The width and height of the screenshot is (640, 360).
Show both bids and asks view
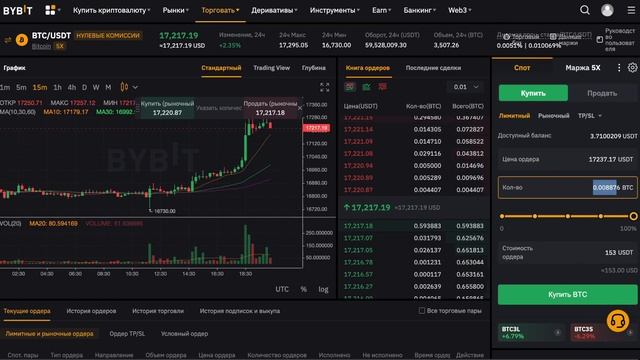tap(350, 87)
